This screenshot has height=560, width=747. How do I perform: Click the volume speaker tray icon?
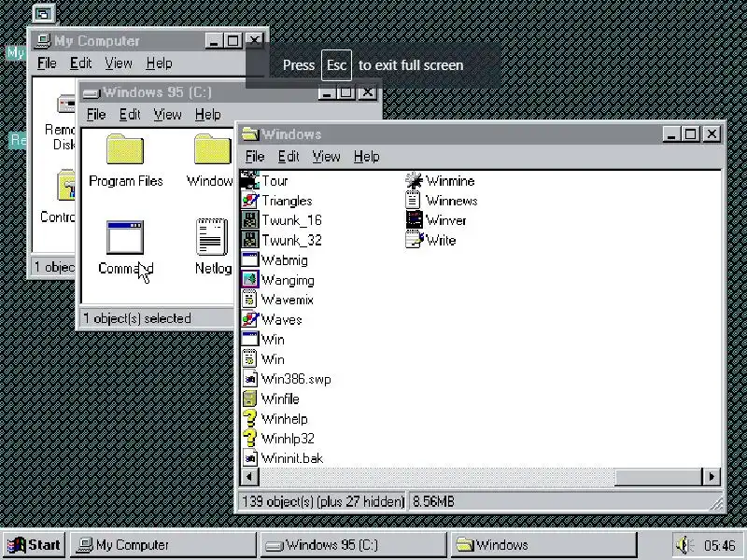(x=684, y=545)
